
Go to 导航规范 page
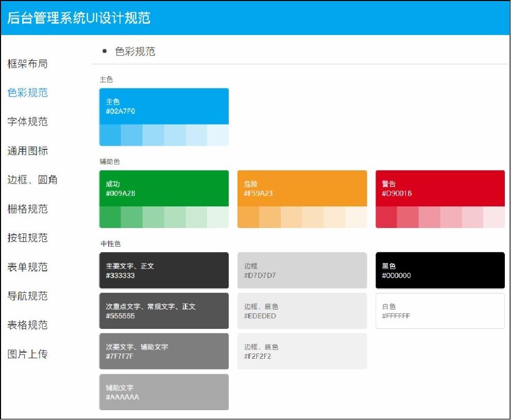(27, 296)
